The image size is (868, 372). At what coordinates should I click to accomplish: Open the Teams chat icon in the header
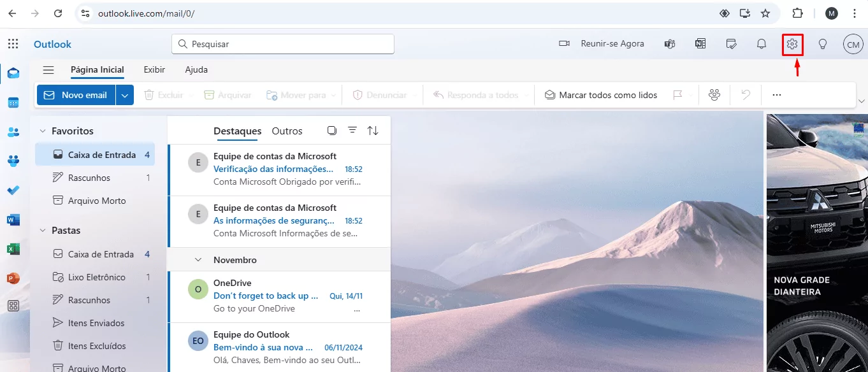pyautogui.click(x=670, y=44)
